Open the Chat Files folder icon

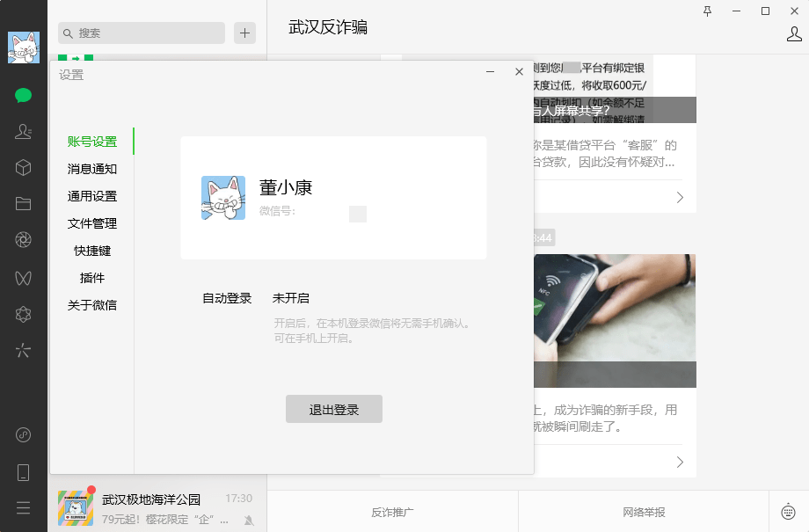coord(23,202)
